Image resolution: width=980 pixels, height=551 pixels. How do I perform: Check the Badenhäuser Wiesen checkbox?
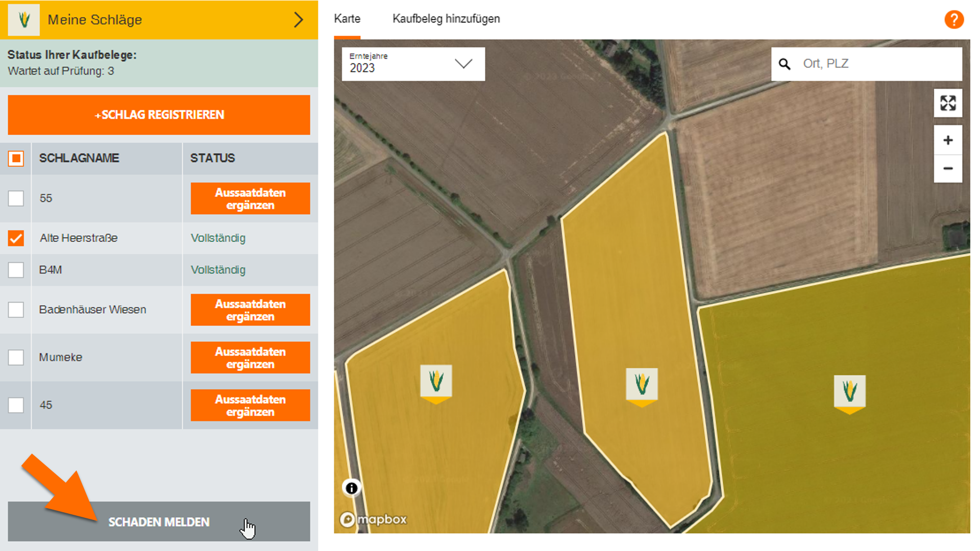16,310
